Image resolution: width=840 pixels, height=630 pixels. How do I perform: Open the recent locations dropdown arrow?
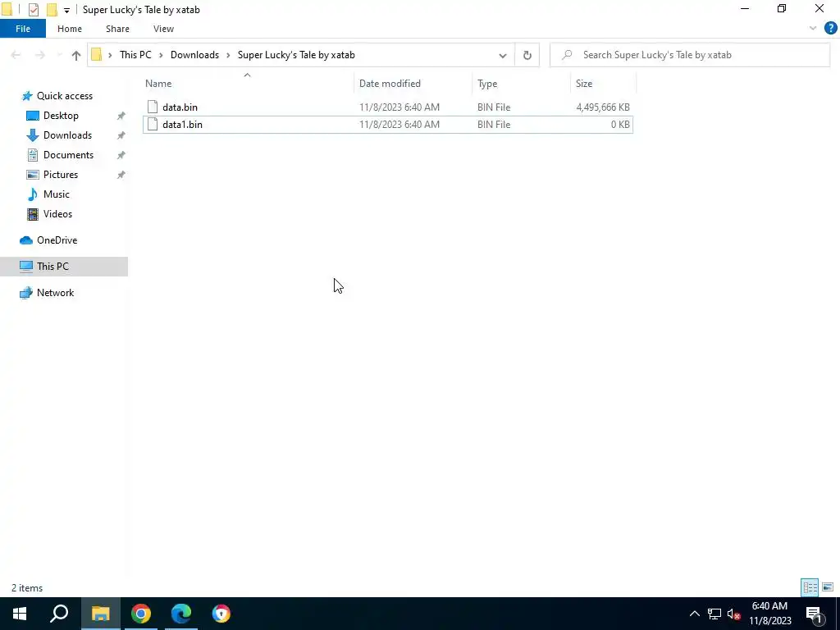tap(59, 55)
